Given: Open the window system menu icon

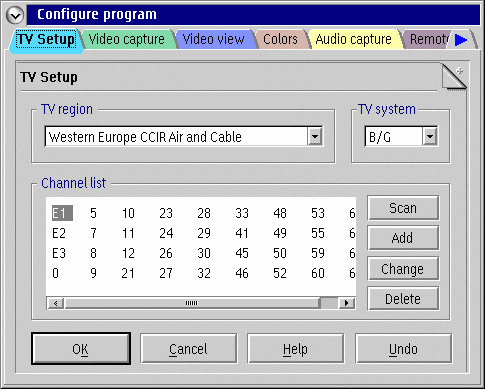Looking at the screenshot, I should tap(15, 15).
